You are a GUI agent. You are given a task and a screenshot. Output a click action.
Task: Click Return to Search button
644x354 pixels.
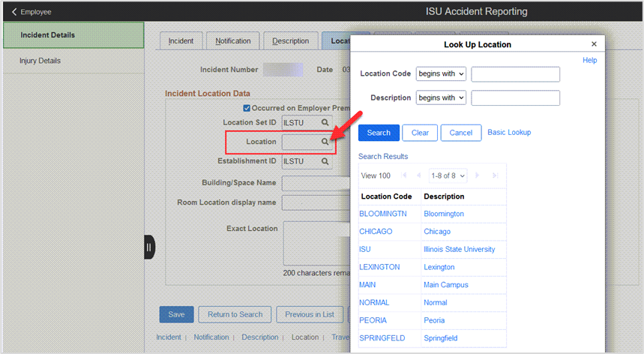coord(235,314)
